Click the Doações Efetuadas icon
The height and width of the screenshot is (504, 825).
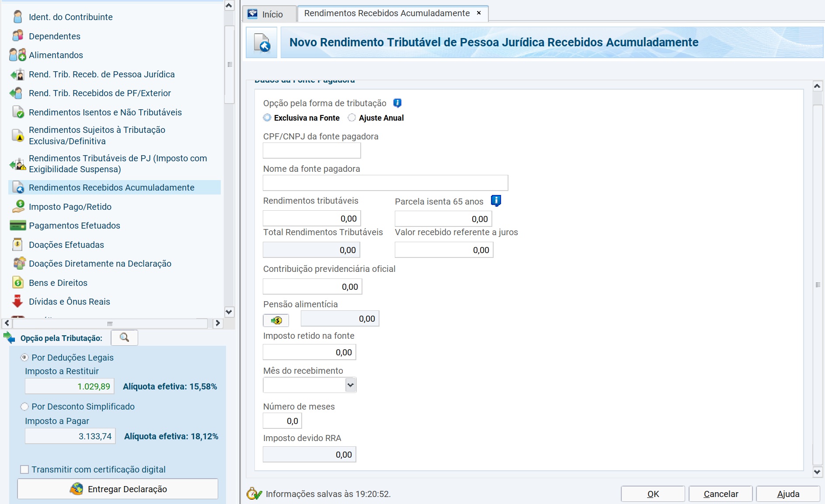17,244
